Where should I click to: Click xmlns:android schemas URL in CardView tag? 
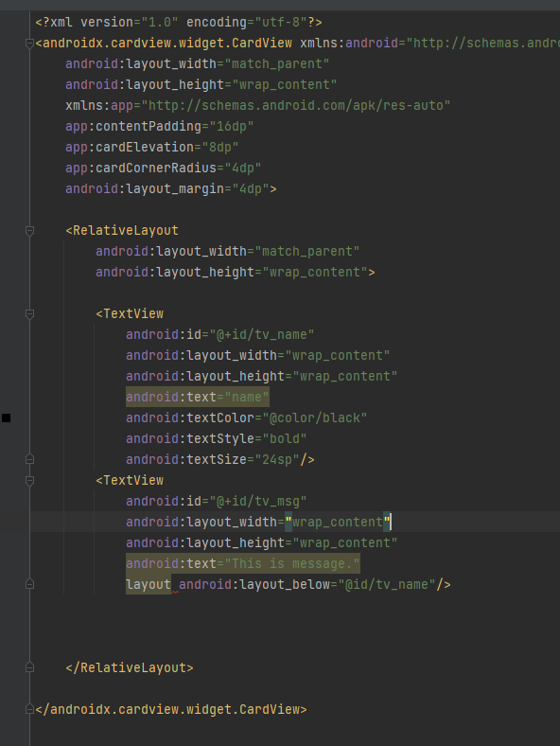[x=429, y=44]
